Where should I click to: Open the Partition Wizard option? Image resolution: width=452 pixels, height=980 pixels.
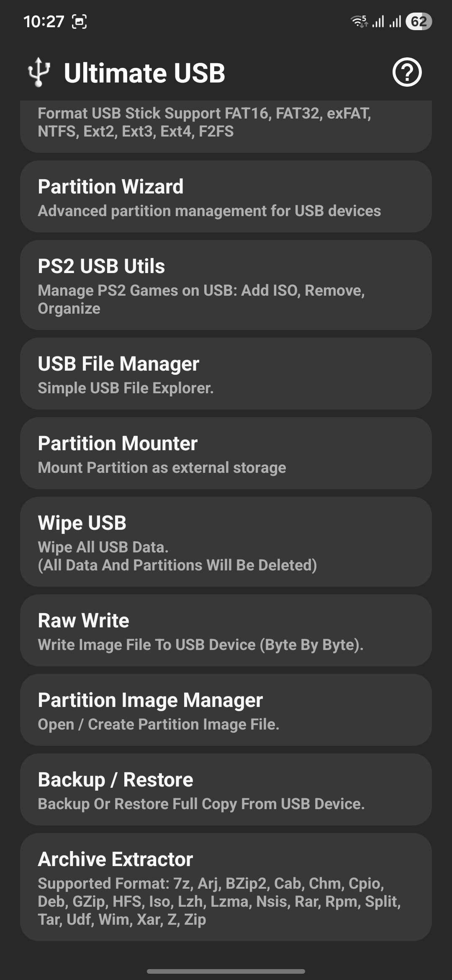(x=226, y=196)
